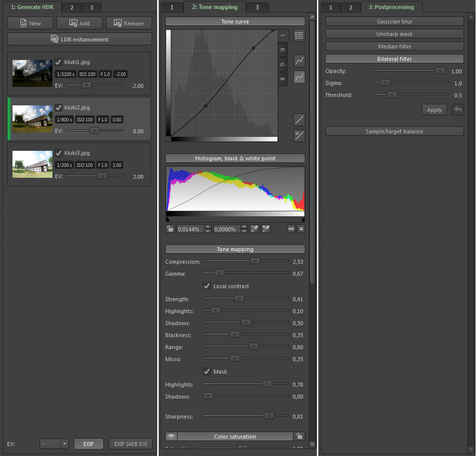Viewport: 476px width, 456px height.
Task: Uncheck the kluki2.jpg checkbox
Action: point(58,107)
